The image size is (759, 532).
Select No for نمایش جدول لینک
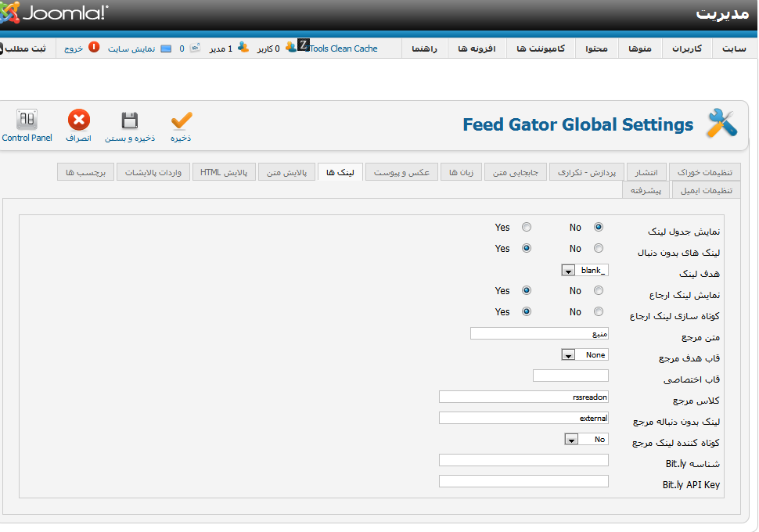(599, 227)
